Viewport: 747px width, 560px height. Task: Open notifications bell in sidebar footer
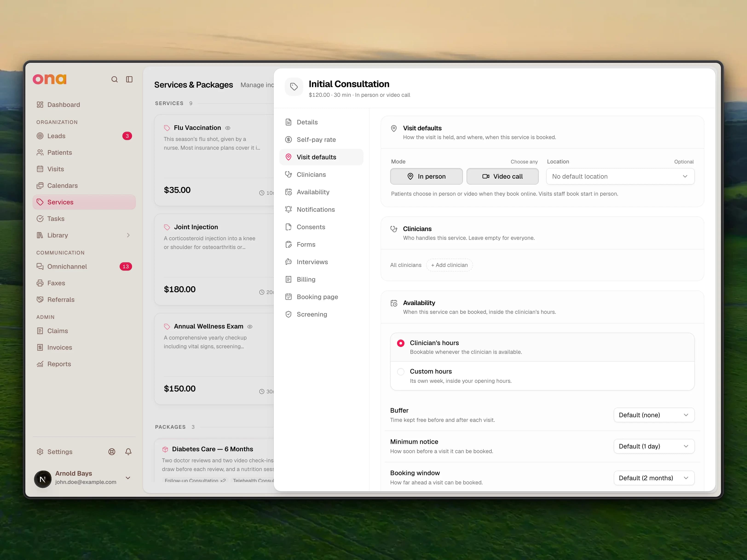point(128,452)
